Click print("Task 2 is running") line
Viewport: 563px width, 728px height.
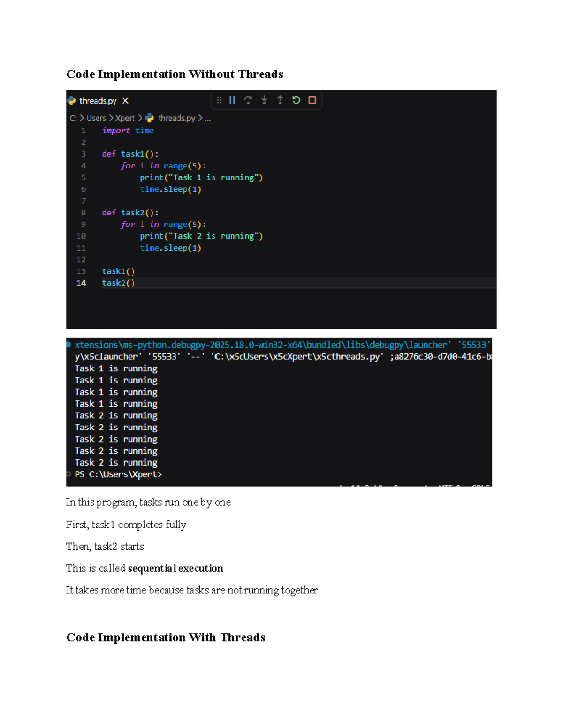click(x=201, y=236)
